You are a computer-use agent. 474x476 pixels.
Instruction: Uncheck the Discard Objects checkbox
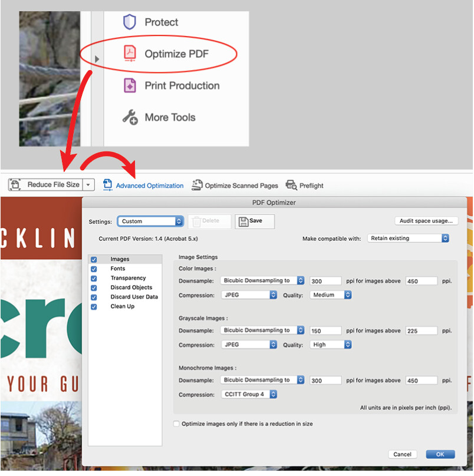pos(94,287)
